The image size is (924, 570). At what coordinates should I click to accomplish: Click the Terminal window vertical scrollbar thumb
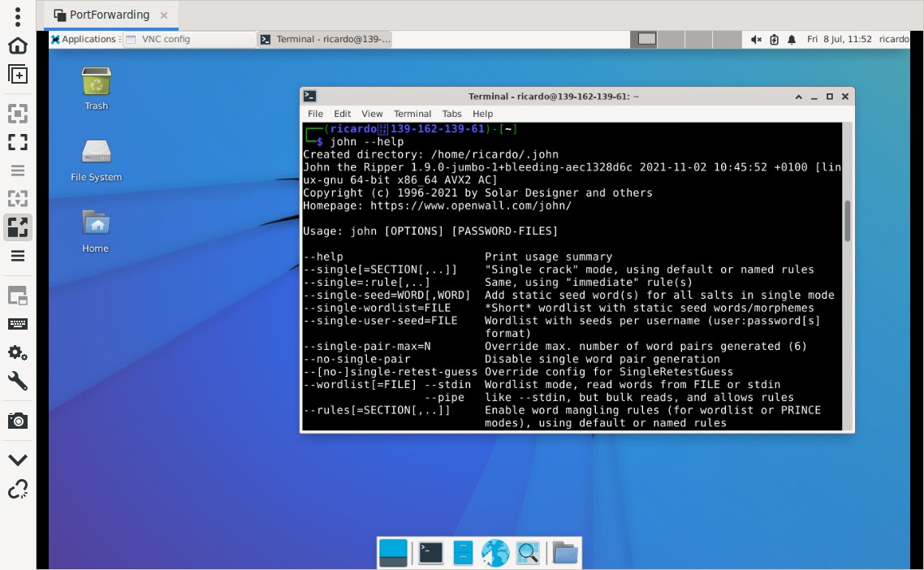pyautogui.click(x=848, y=221)
